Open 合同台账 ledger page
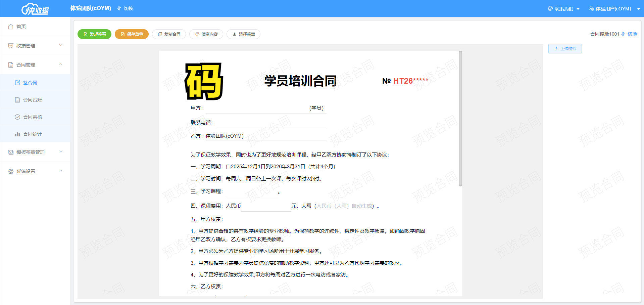The width and height of the screenshot is (644, 305). click(x=32, y=100)
